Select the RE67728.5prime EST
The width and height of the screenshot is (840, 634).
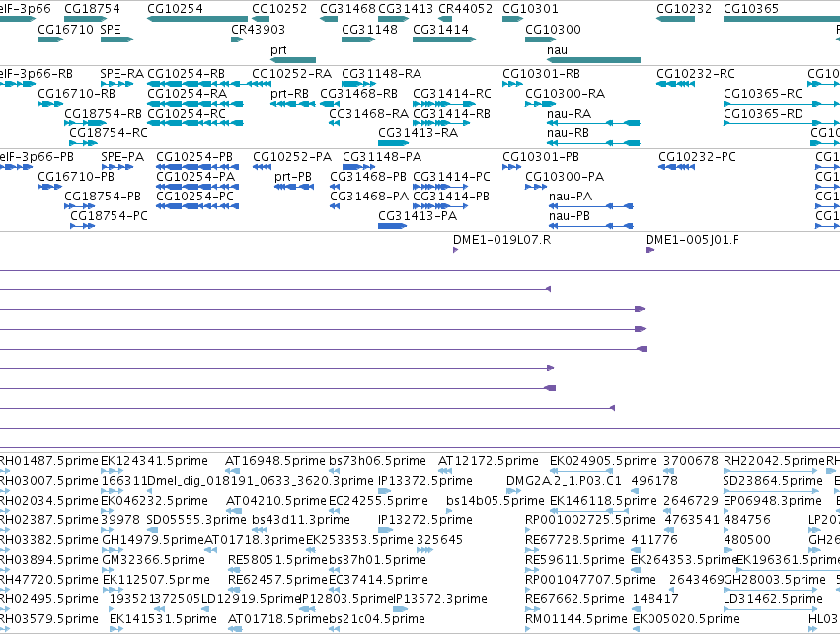pyautogui.click(x=533, y=550)
